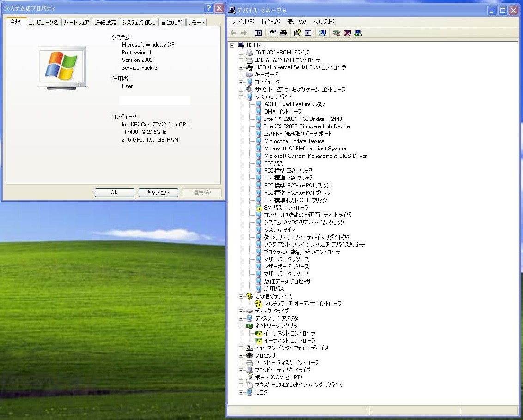This screenshot has width=523, height=420.
Task: Click the Help icon with question mark
Action: click(297, 33)
